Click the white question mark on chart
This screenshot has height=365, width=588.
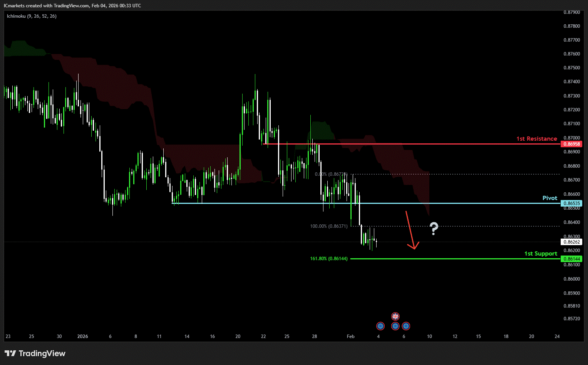point(434,229)
